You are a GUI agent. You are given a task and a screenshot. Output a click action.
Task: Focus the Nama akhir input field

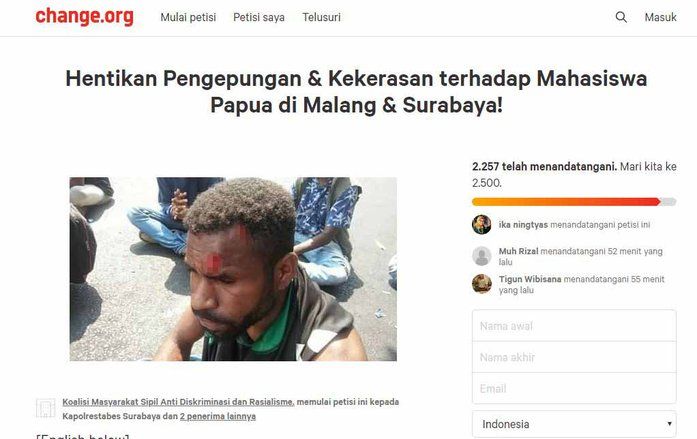tap(574, 357)
